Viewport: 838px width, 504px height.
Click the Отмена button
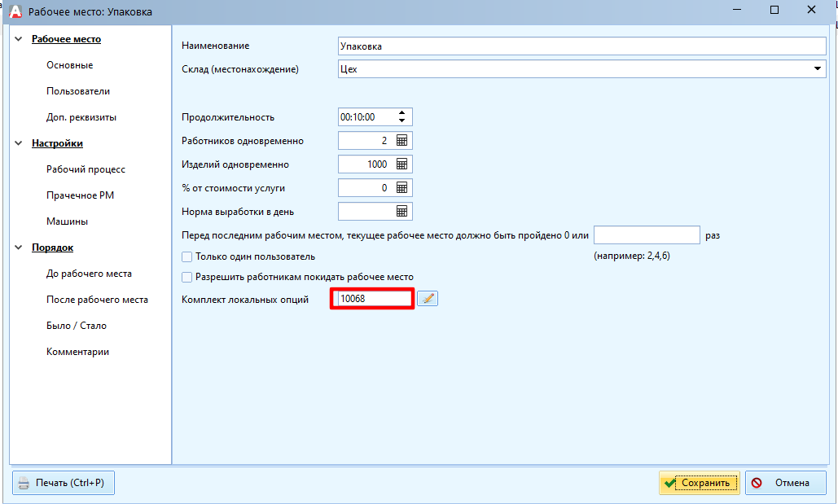[785, 483]
